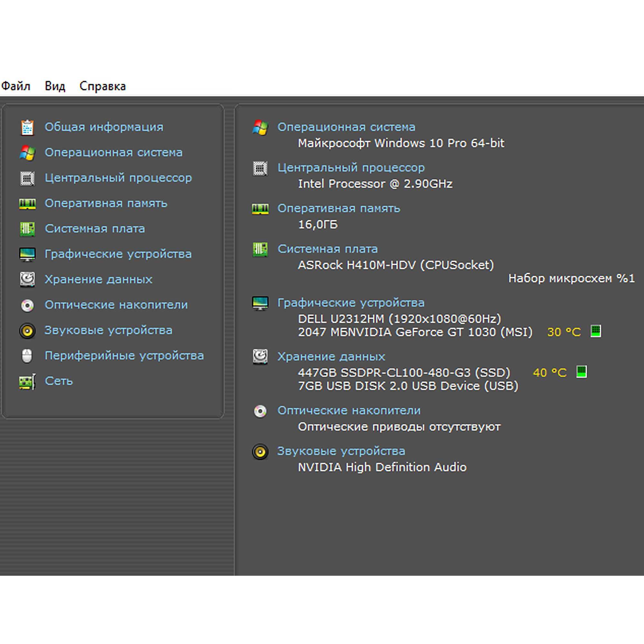The height and width of the screenshot is (644, 644).
Task: Go to Оперативная память sidebar section
Action: (x=106, y=203)
